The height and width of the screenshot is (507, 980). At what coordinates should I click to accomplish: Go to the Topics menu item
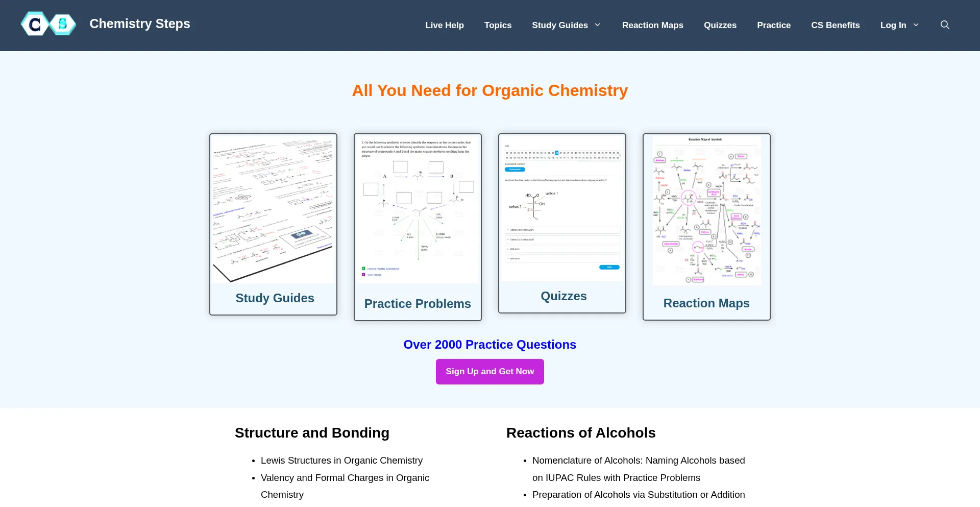click(498, 25)
